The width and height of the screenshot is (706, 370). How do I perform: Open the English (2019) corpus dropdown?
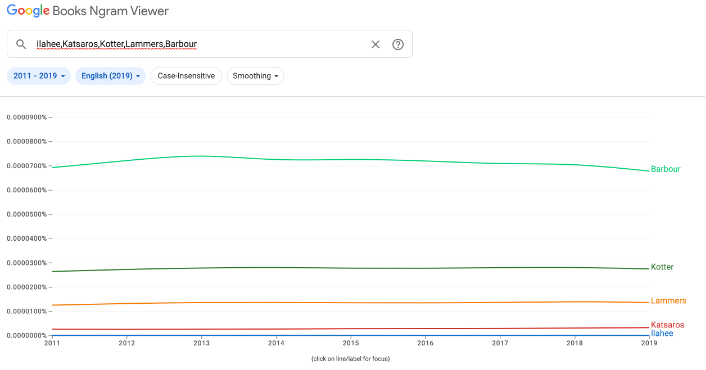pyautogui.click(x=110, y=76)
